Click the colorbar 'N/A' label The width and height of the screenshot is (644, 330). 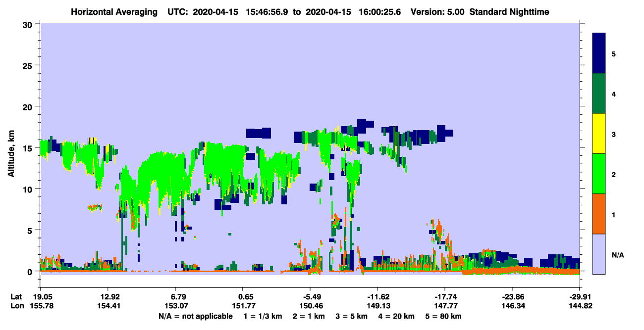point(618,255)
